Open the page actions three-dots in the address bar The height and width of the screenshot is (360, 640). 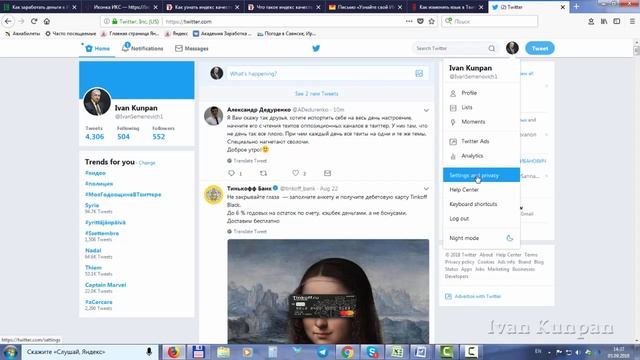click(409, 21)
